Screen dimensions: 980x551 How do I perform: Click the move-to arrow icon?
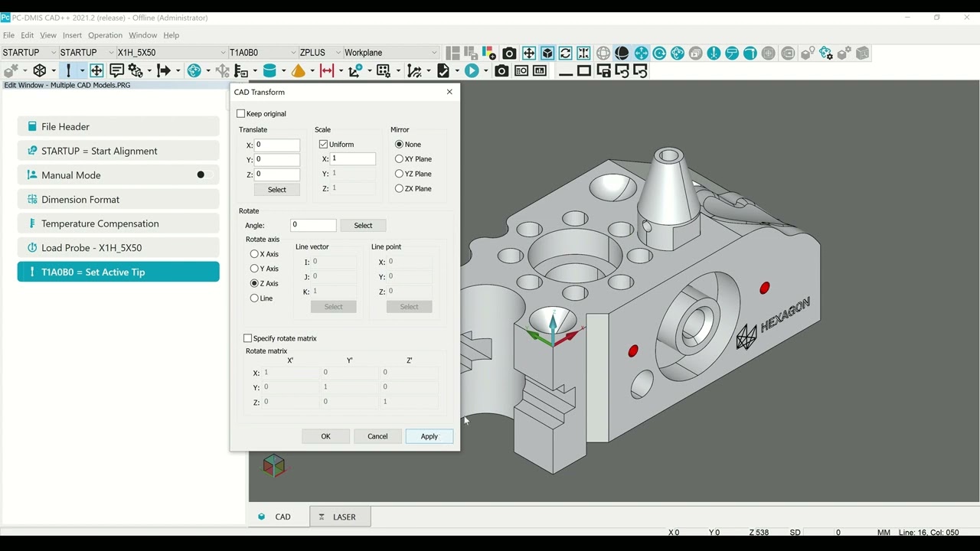pyautogui.click(x=164, y=71)
